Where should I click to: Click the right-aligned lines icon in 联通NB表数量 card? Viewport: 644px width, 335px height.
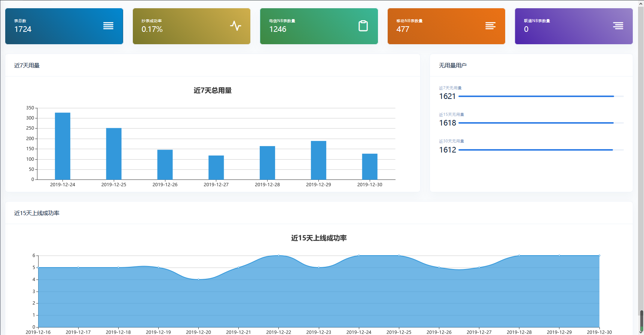618,26
